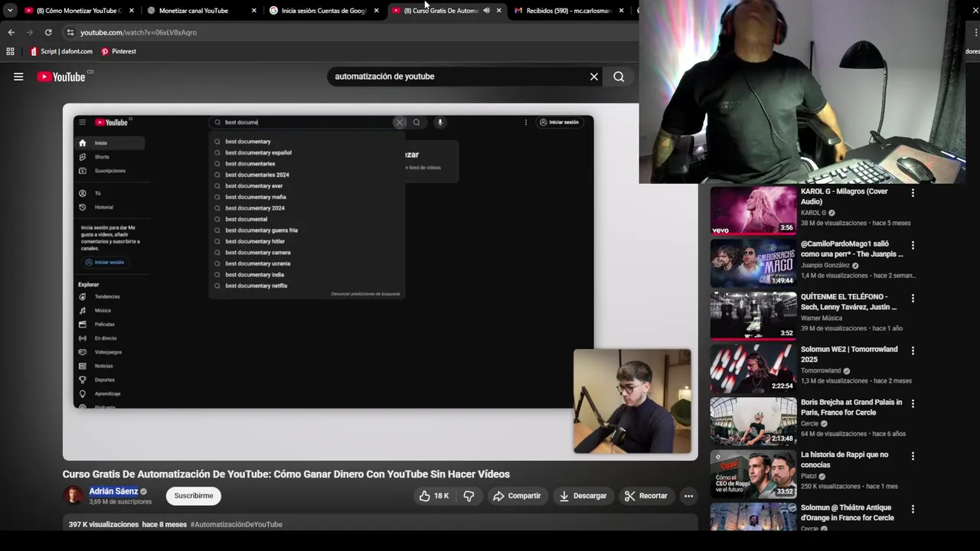Open Solomun WE2 Tomorrowland thumbnail

pos(753,368)
